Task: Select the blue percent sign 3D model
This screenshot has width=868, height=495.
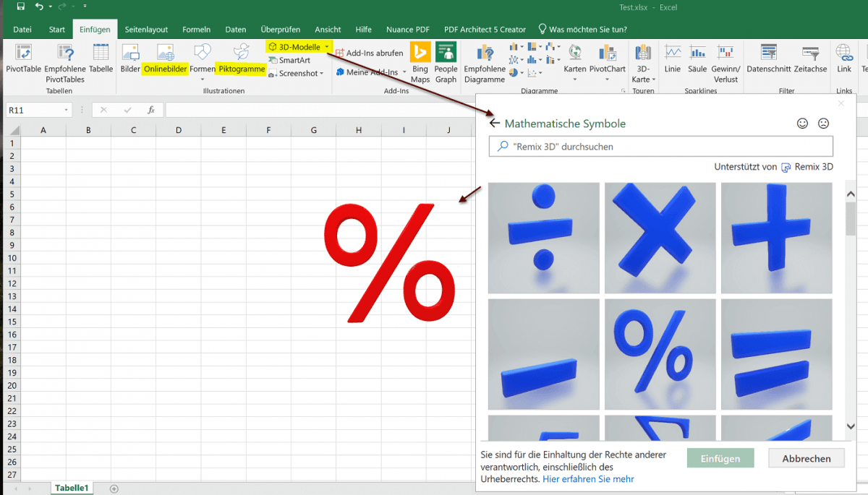Action: tap(660, 354)
